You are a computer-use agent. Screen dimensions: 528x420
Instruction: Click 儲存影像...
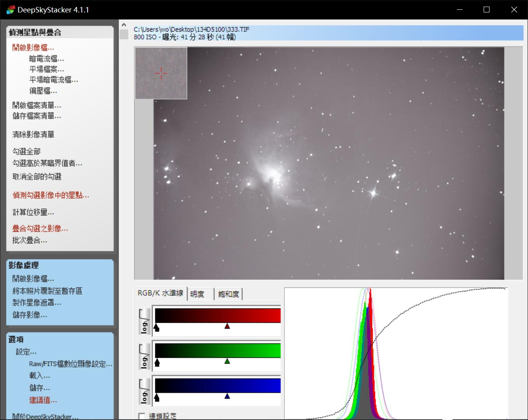click(30, 315)
